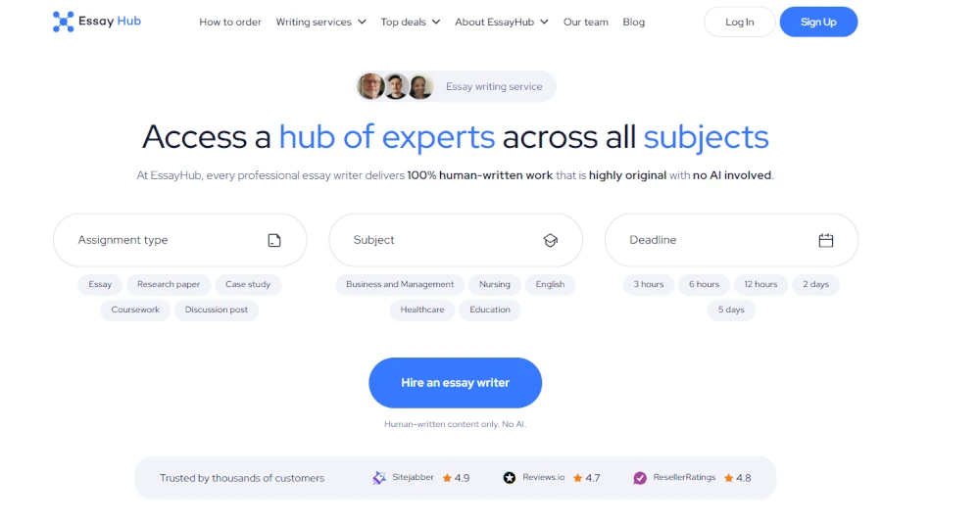The image size is (980, 525).
Task: Open the Subject selector
Action: pyautogui.click(x=456, y=240)
